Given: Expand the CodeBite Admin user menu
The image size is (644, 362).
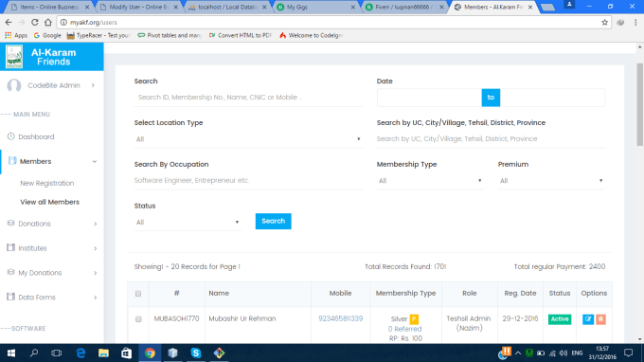Looking at the screenshot, I should [x=93, y=85].
